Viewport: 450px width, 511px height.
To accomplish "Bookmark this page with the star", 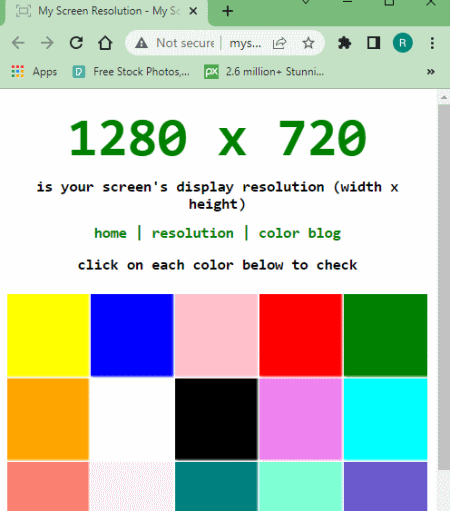I will pos(308,43).
